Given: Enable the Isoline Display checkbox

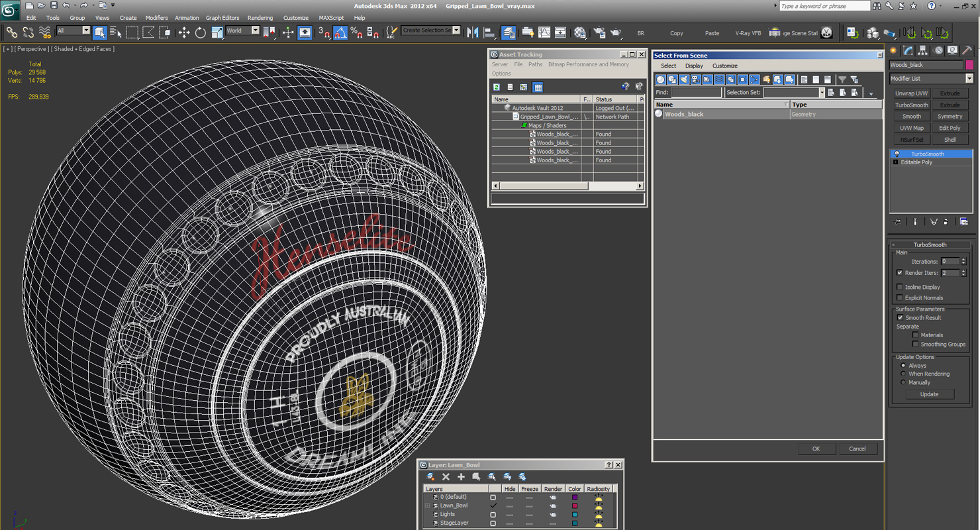Looking at the screenshot, I should tap(899, 287).
